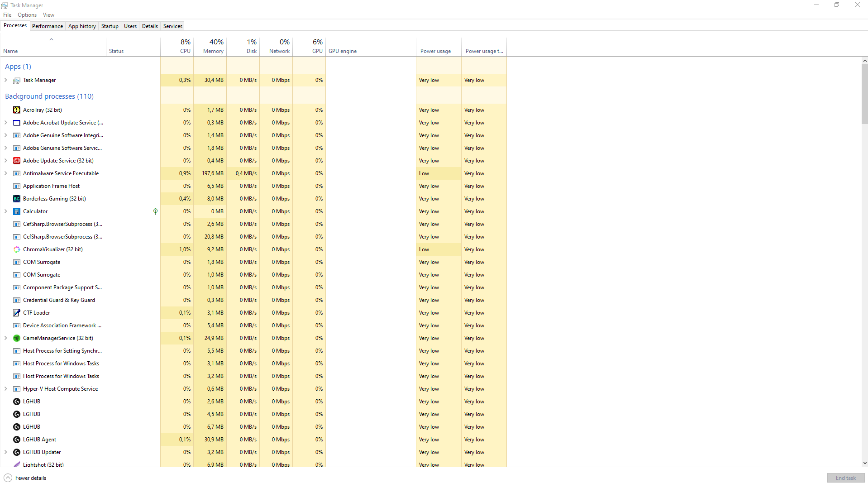Switch to the App history tab
868x488 pixels.
point(82,26)
